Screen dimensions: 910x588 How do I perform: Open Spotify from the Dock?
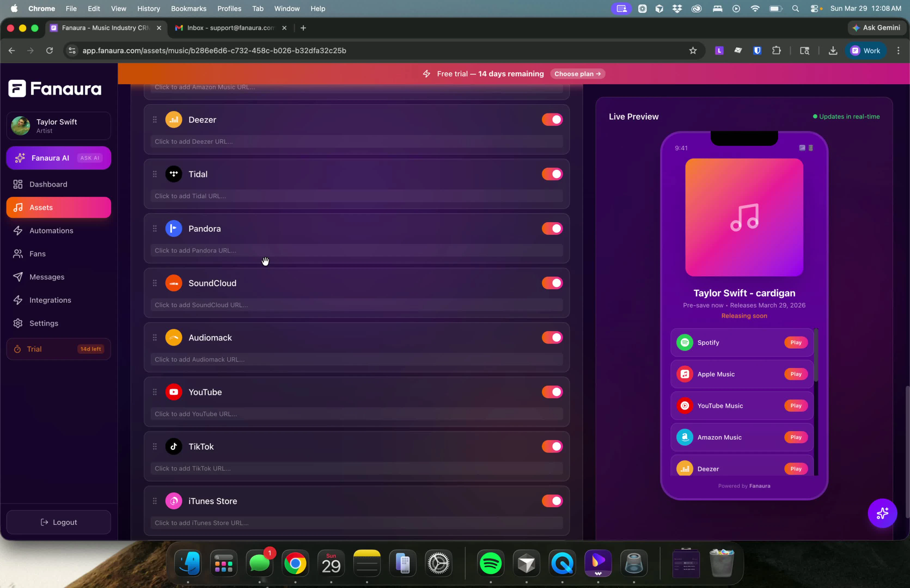(491, 563)
